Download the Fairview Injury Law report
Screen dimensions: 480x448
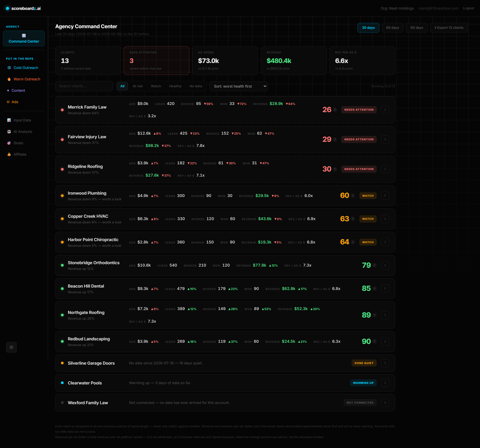pyautogui.click(x=385, y=139)
